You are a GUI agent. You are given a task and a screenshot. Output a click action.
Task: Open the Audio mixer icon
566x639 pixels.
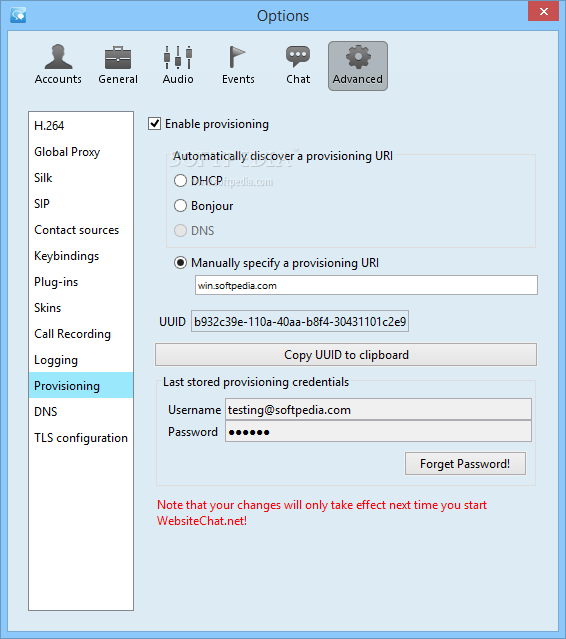click(x=178, y=65)
